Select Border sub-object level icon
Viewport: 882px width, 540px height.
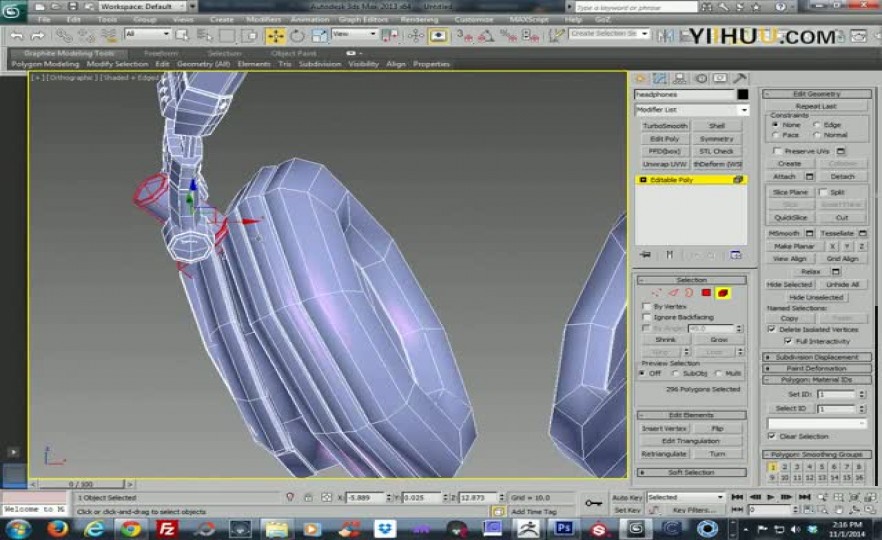689,293
